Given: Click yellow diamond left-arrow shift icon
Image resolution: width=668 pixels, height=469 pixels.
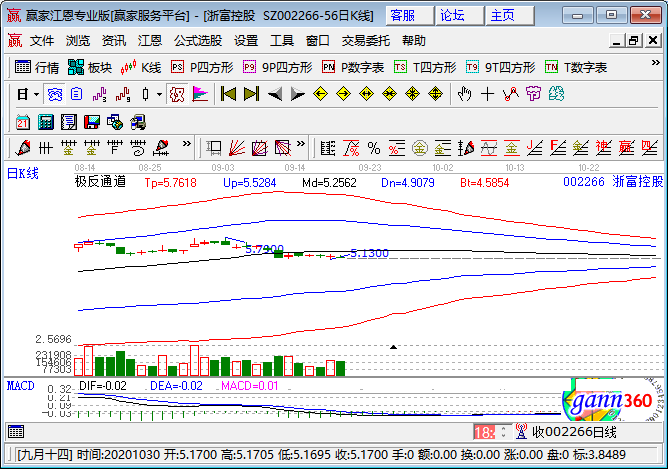Looking at the screenshot, I should 320,94.
